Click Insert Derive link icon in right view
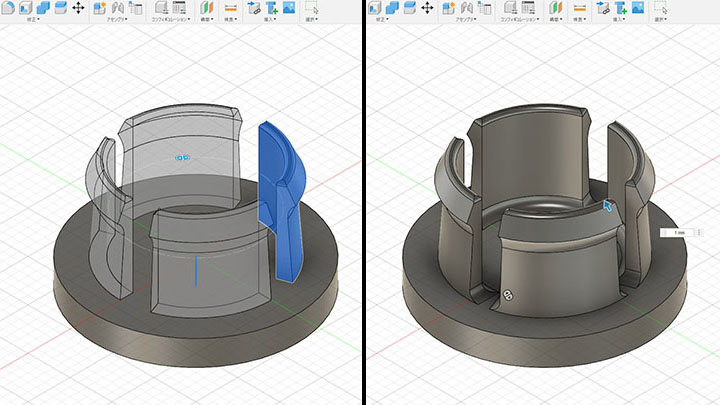 pyautogui.click(x=603, y=7)
